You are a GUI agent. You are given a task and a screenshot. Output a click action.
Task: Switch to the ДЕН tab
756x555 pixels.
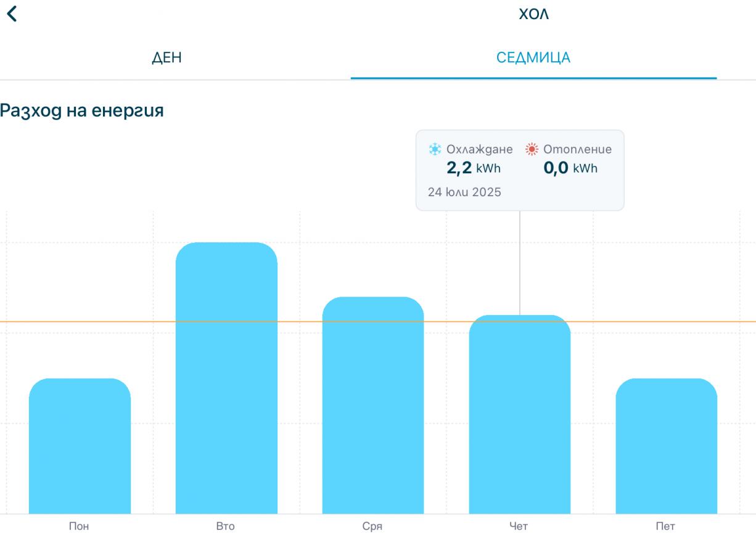[x=166, y=58]
